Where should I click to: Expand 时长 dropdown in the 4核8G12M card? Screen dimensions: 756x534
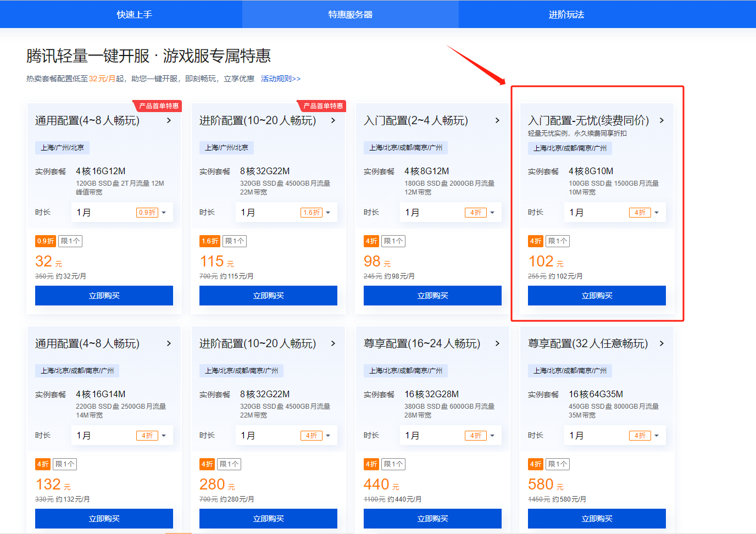pos(451,213)
